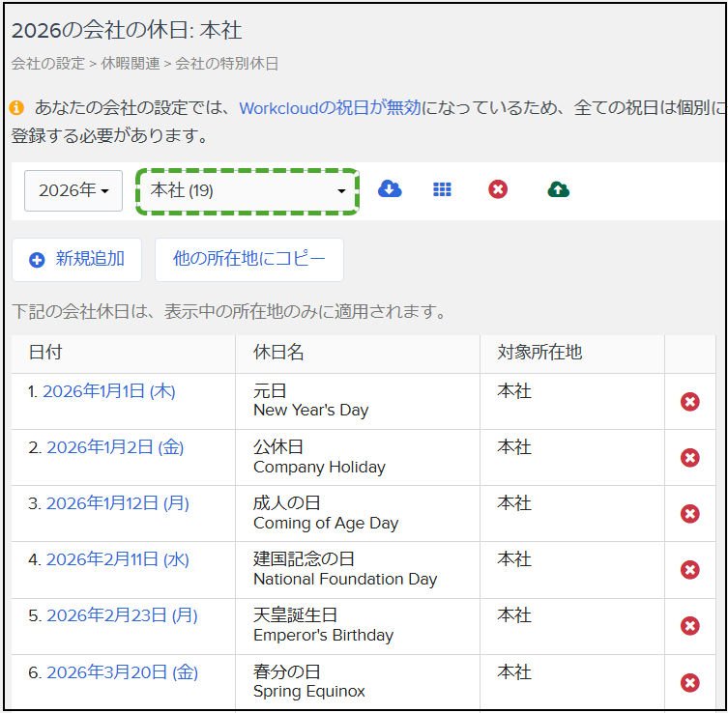
Task: Click the green cloud upload icon
Action: 558,189
